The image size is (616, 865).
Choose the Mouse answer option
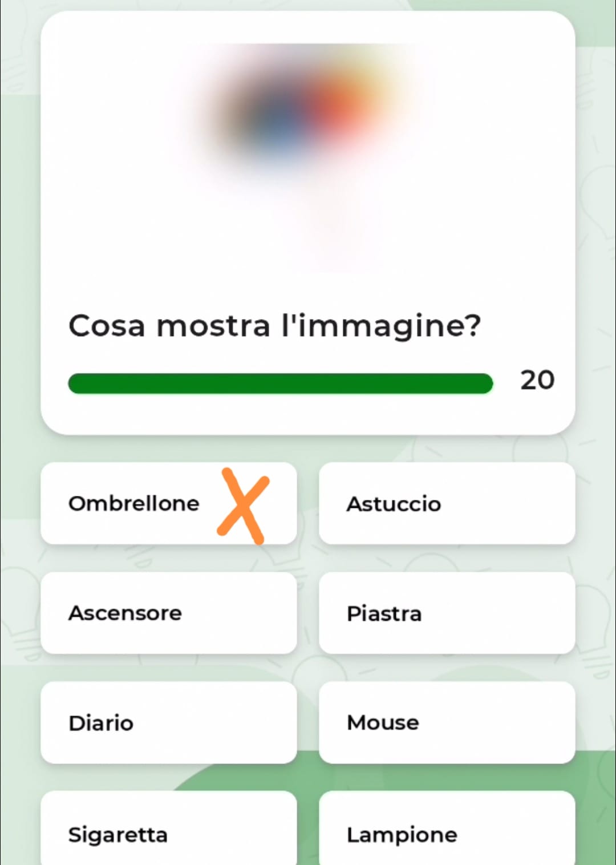[447, 722]
